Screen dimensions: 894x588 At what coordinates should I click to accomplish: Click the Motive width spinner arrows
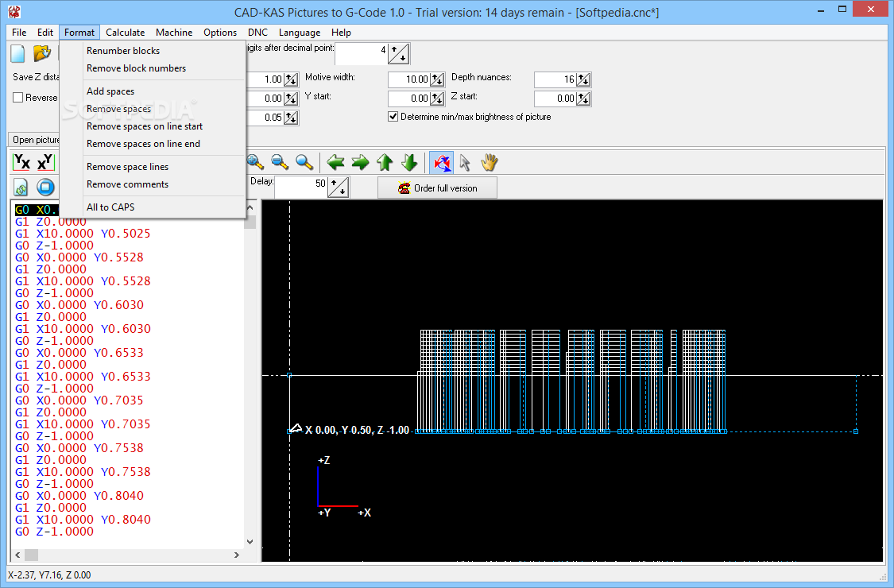click(x=437, y=79)
